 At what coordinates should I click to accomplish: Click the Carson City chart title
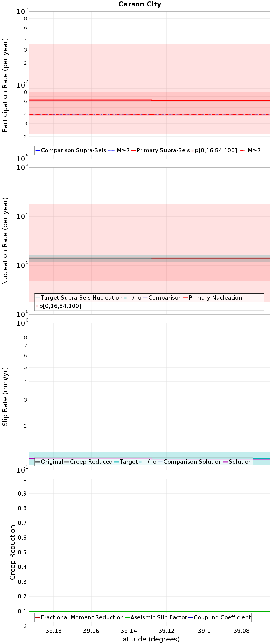pyautogui.click(x=140, y=4)
